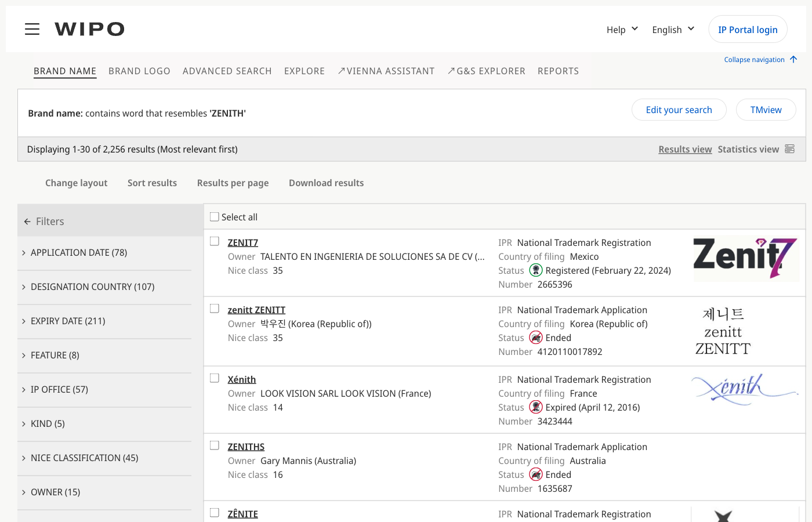Check the zenitt ZENITT result checkbox

point(215,309)
